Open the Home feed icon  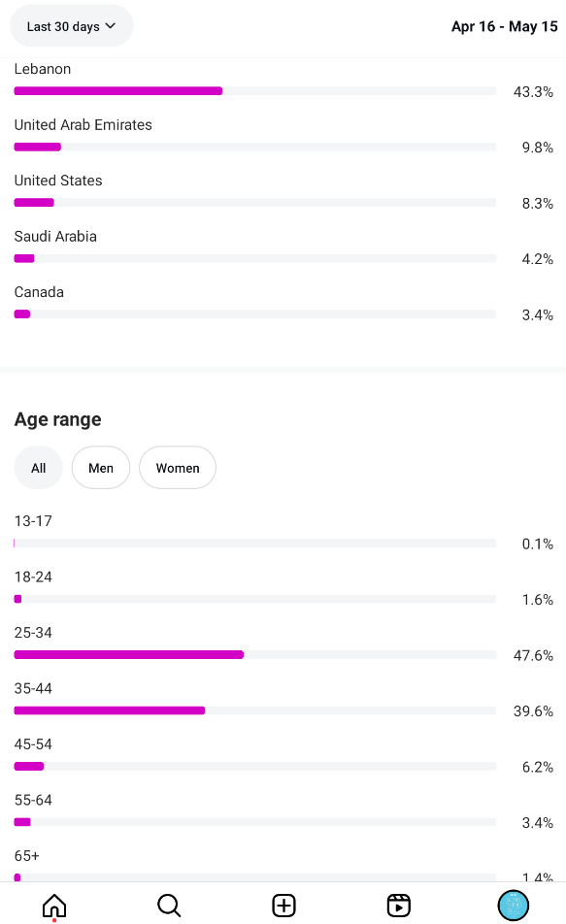[54, 906]
